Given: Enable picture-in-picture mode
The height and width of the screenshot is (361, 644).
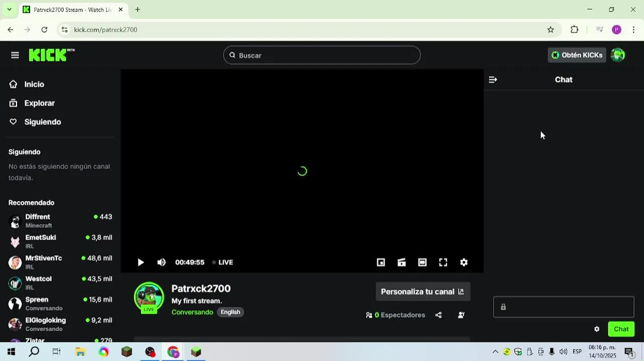Looking at the screenshot, I should pos(381,262).
